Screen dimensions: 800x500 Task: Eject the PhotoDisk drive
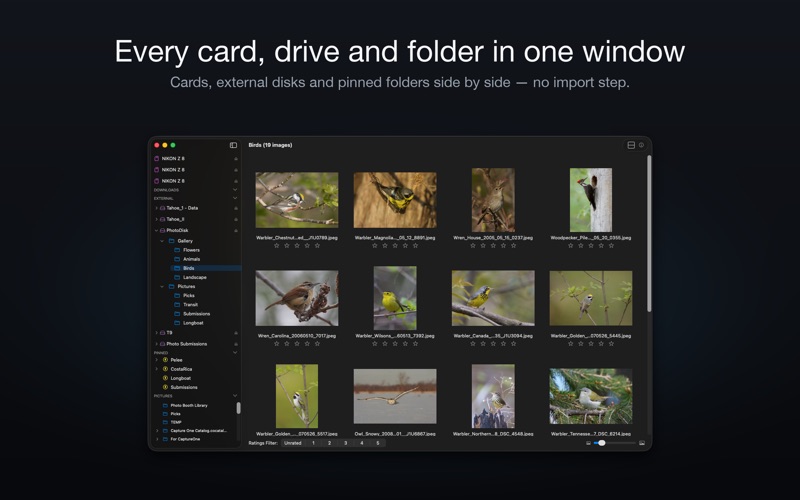236,231
